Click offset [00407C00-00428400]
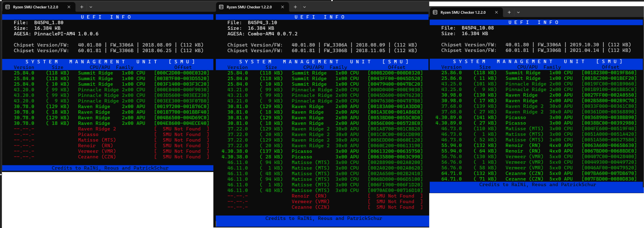 [609, 157]
